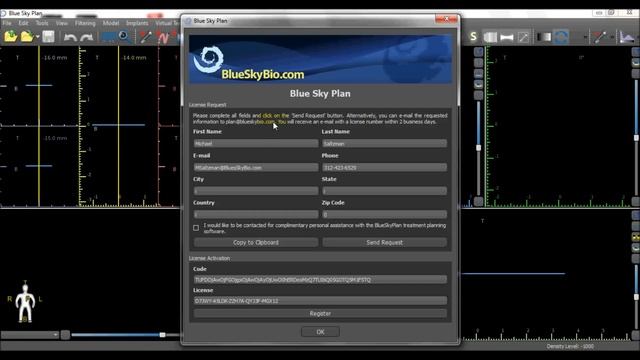Screen dimensions: 640x360
Task: Click small square button beside bottom-left combo box
Action: [x=65, y=335]
